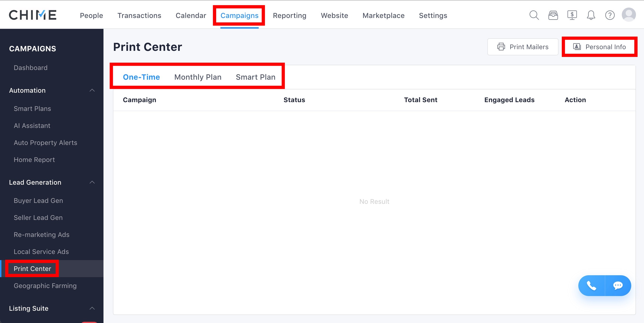
Task: Switch to the Smart Plan tab
Action: pos(255,77)
